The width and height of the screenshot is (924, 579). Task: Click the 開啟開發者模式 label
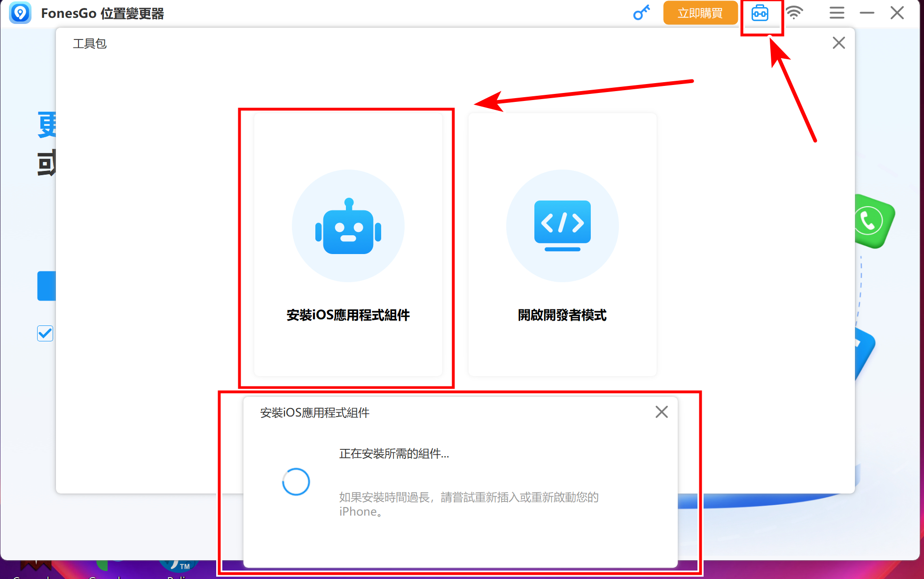(x=563, y=315)
